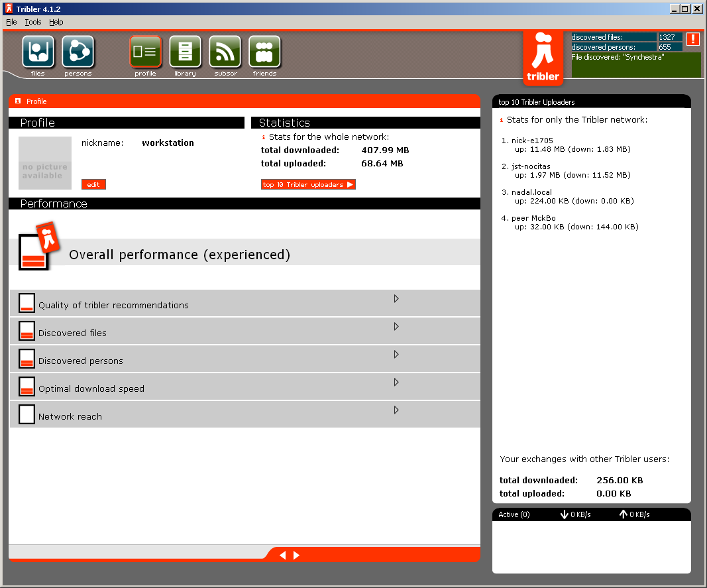Click the Performance section header
This screenshot has width=707, height=588.
coord(244,204)
